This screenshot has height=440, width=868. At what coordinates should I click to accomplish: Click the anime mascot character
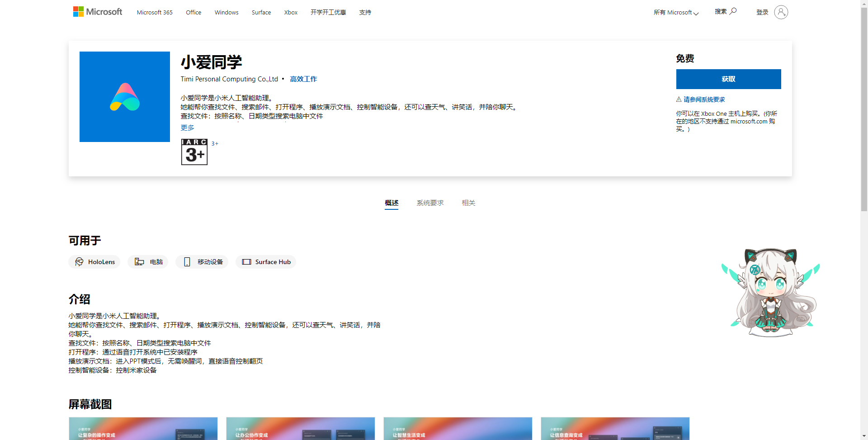[770, 293]
